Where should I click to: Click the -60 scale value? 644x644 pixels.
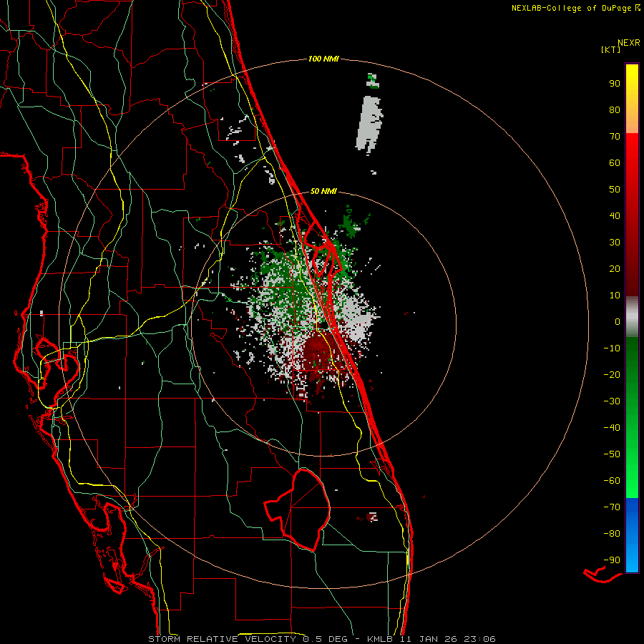pos(612,481)
